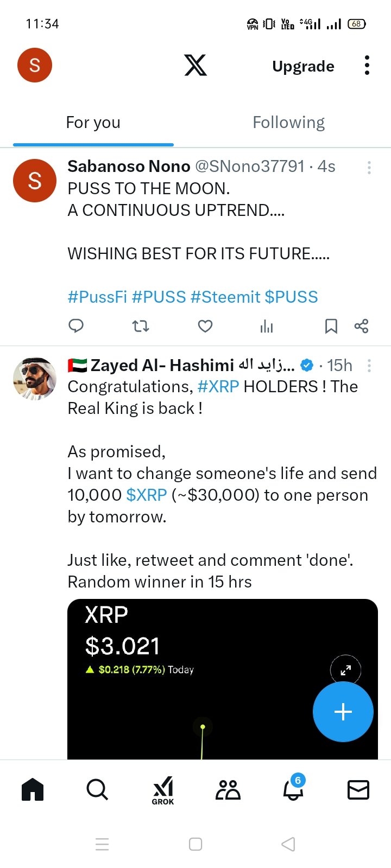Like Sabanoso Nono's tweet
The width and height of the screenshot is (391, 868).
(205, 326)
